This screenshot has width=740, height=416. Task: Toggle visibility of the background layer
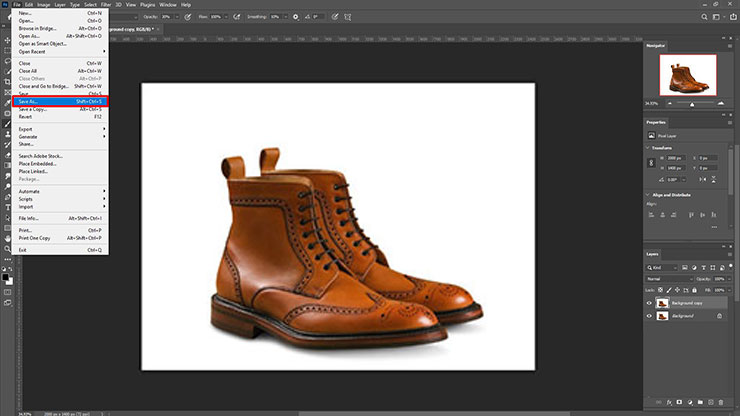(x=649, y=316)
